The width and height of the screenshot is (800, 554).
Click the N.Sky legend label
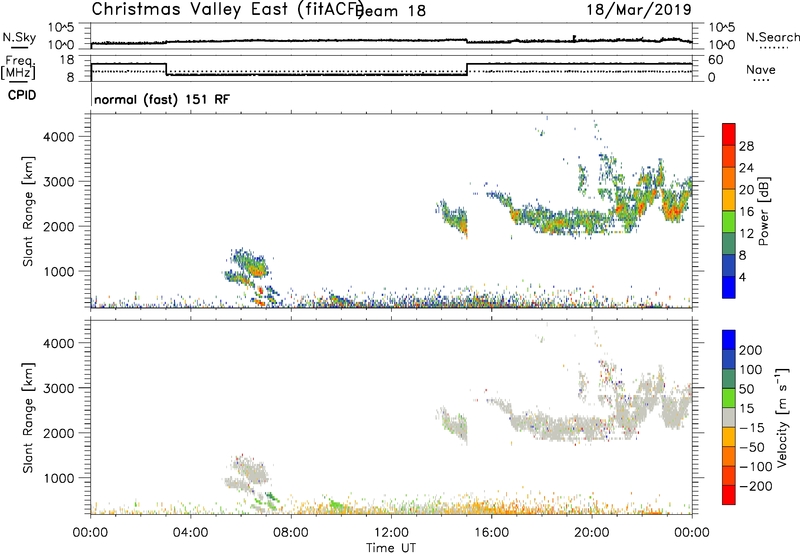19,37
